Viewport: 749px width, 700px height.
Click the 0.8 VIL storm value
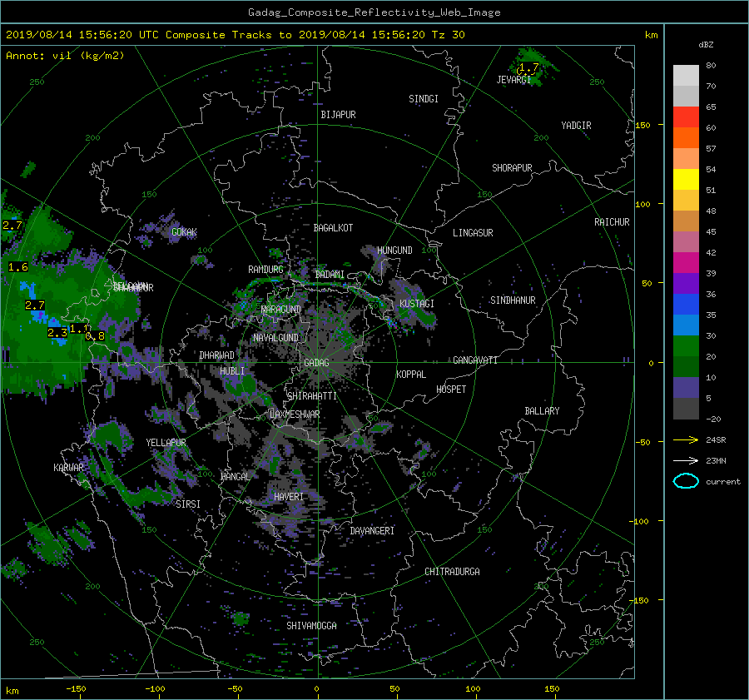(x=95, y=336)
